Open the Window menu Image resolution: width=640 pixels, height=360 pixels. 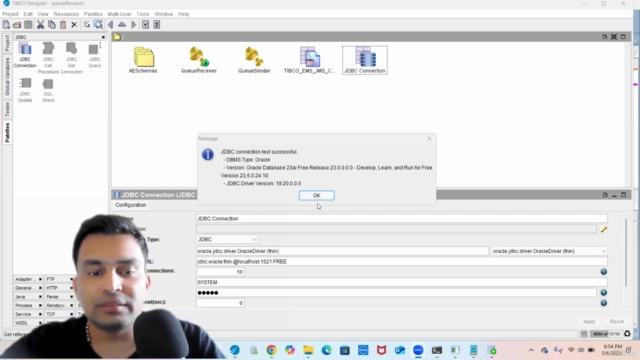[163, 14]
